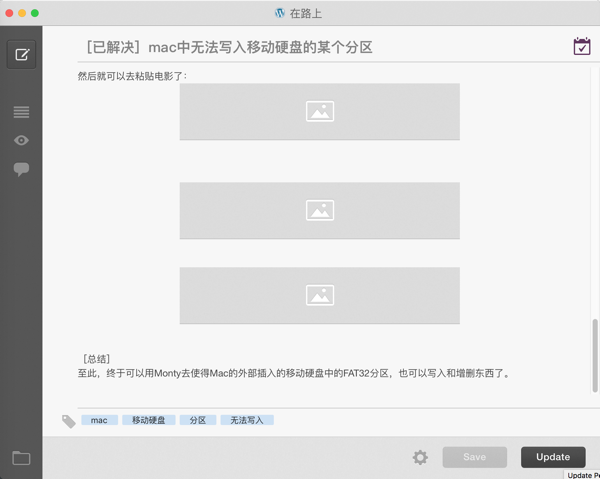Select the '移动硬盘' tag
600x479 pixels.
click(x=149, y=420)
